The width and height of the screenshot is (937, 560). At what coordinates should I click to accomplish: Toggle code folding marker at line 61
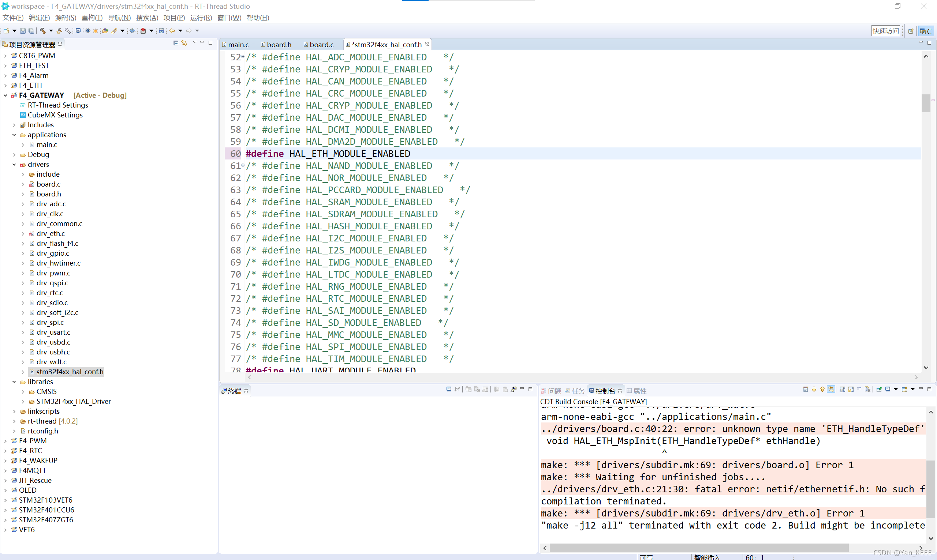tap(243, 165)
